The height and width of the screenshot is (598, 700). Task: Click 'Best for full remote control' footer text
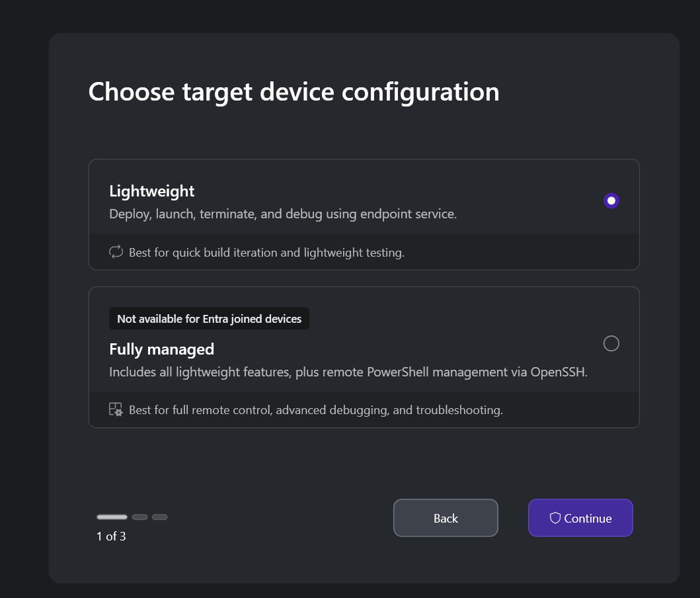[316, 410]
